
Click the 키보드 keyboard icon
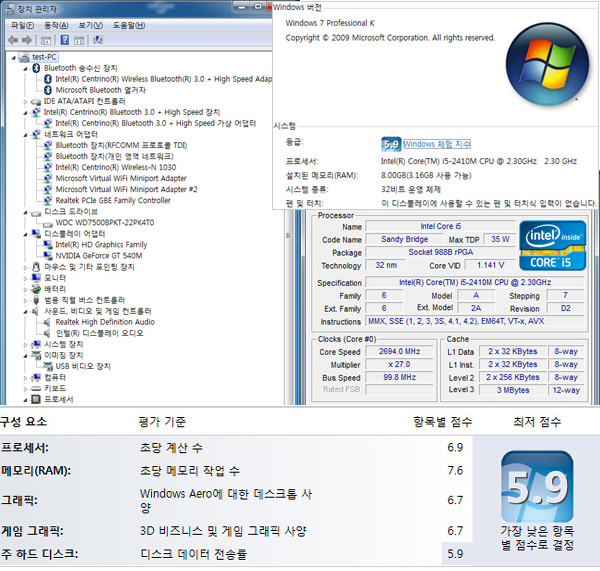point(36,388)
